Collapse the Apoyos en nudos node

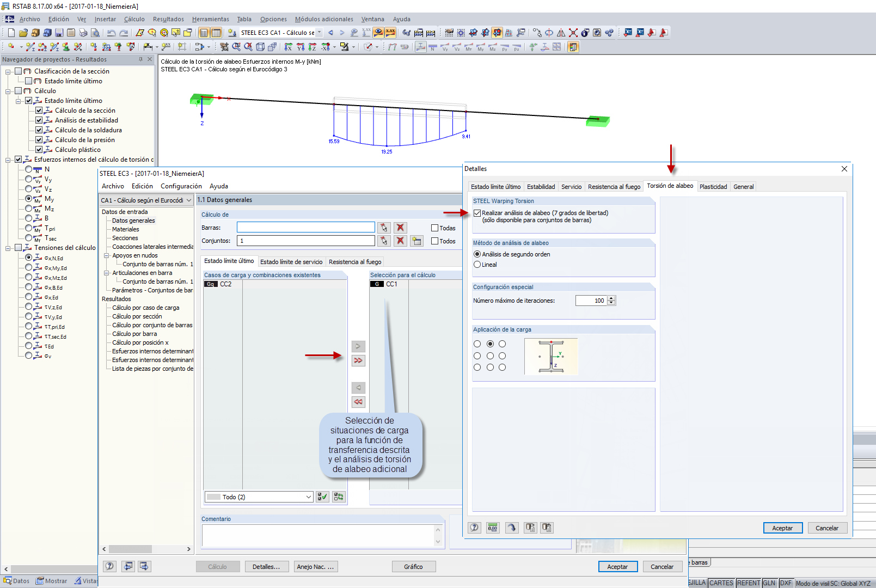pos(107,255)
